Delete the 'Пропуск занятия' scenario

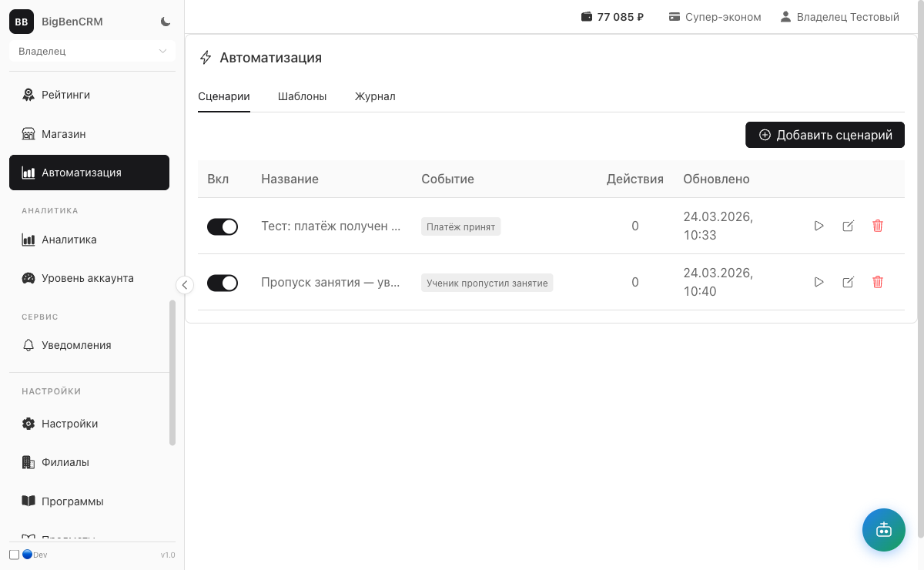tap(877, 282)
